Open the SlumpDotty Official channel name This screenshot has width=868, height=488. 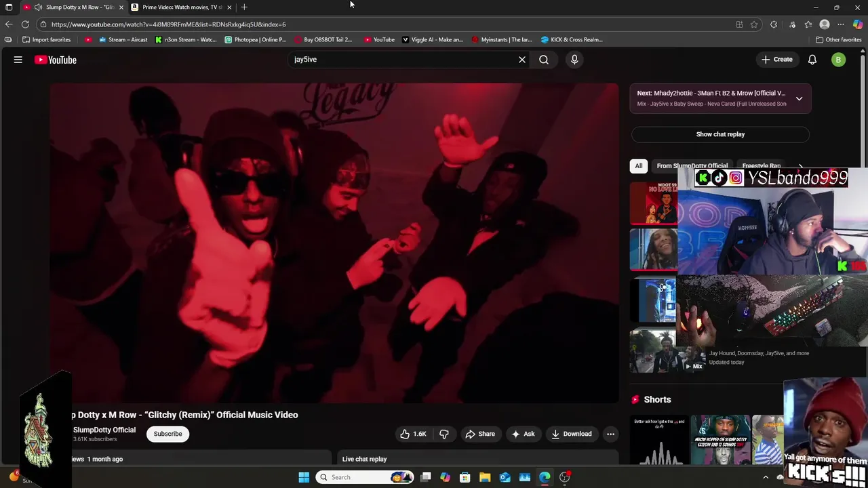[104, 430]
